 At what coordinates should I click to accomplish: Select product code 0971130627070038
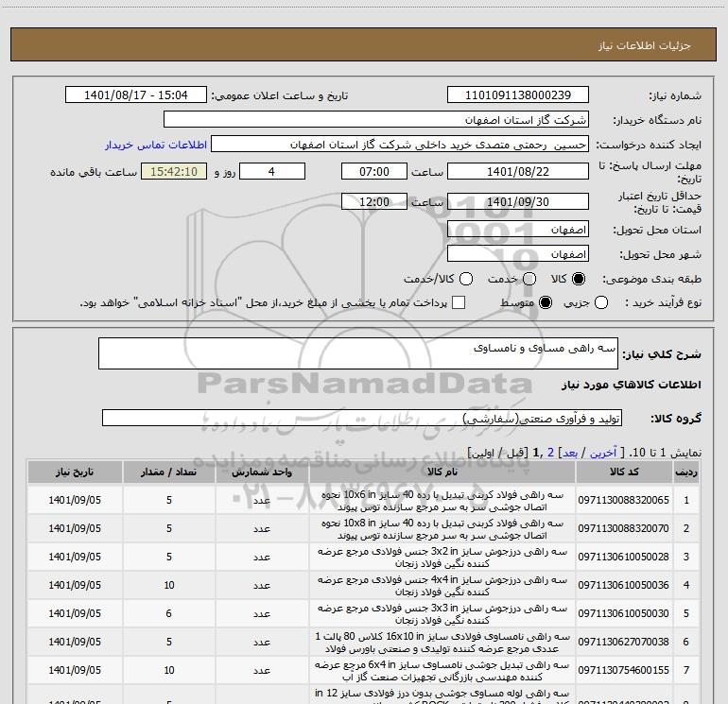coord(624,642)
